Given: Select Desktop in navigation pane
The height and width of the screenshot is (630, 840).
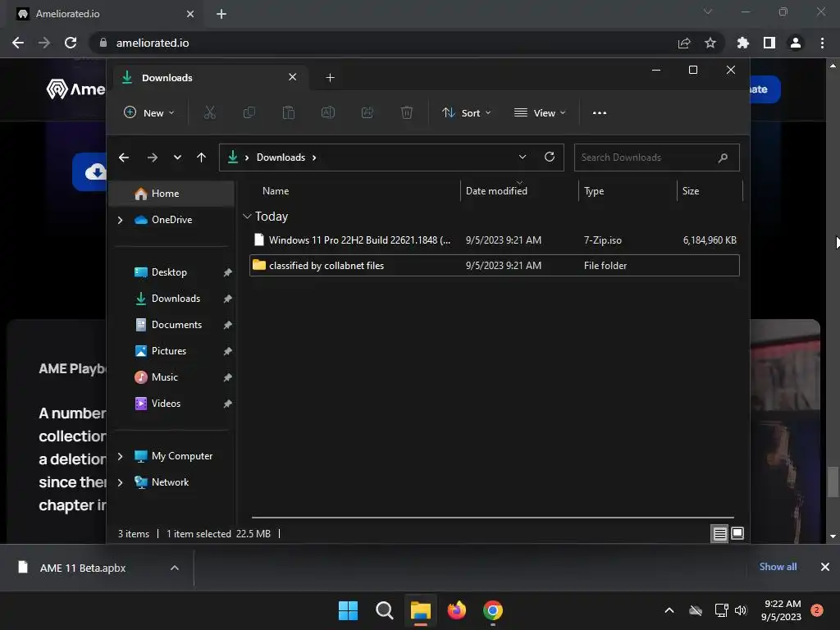Looking at the screenshot, I should click(172, 272).
